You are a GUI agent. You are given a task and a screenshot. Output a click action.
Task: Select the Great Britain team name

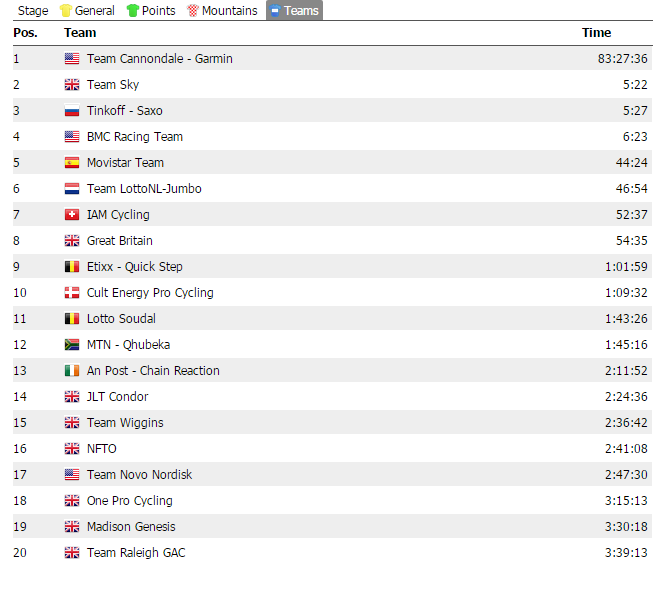tap(119, 240)
